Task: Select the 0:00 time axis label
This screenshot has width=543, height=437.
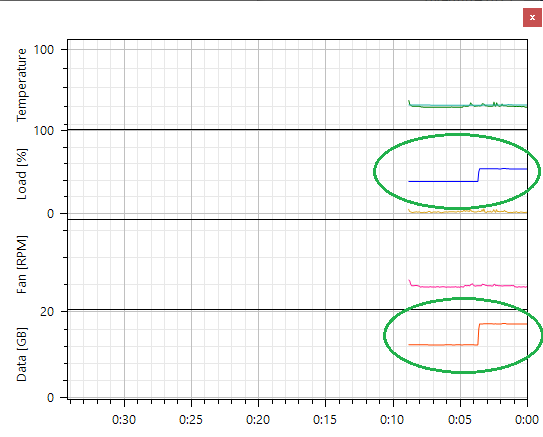Action: (527, 420)
